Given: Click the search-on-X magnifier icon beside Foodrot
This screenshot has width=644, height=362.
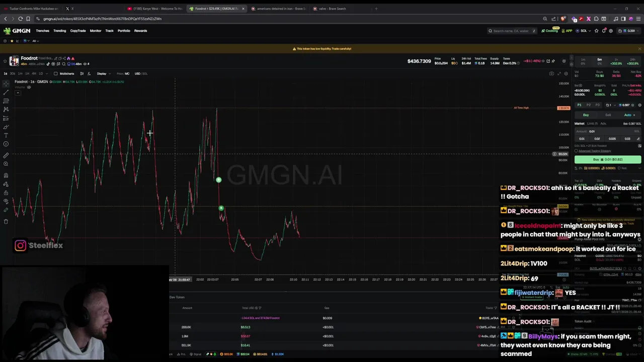Looking at the screenshot, I should [x=64, y=64].
